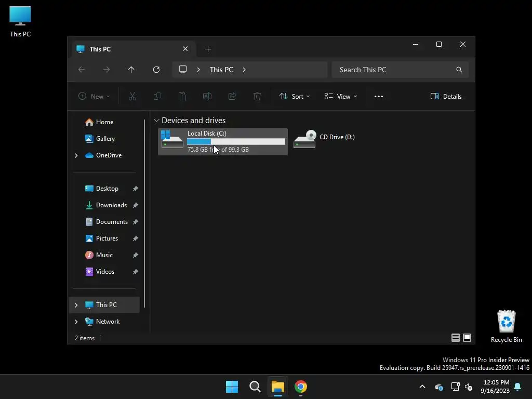Unpin Music using its pin icon
The image size is (532, 399).
(136, 255)
